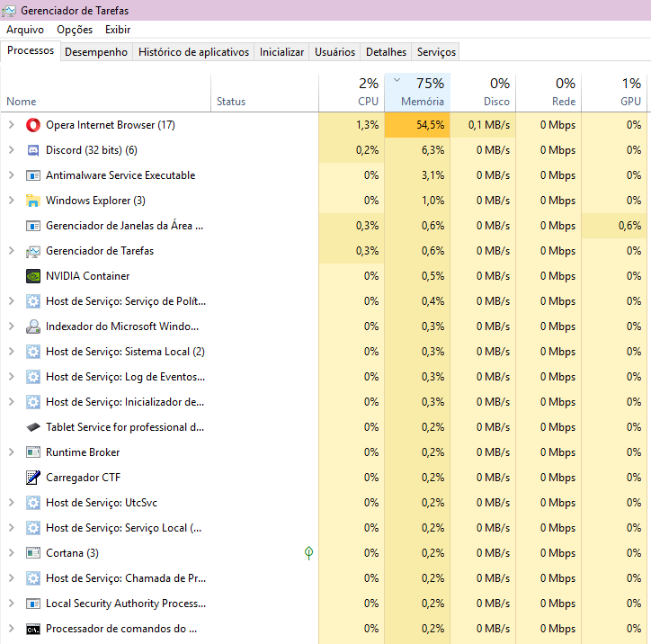Switch to the Inicializar tab
The image size is (651, 644).
(x=281, y=52)
